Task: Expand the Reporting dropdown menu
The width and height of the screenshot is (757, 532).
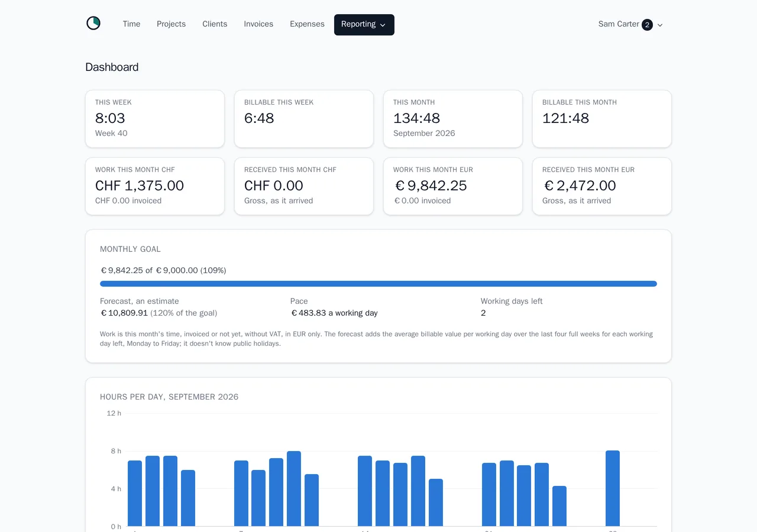Action: point(364,25)
